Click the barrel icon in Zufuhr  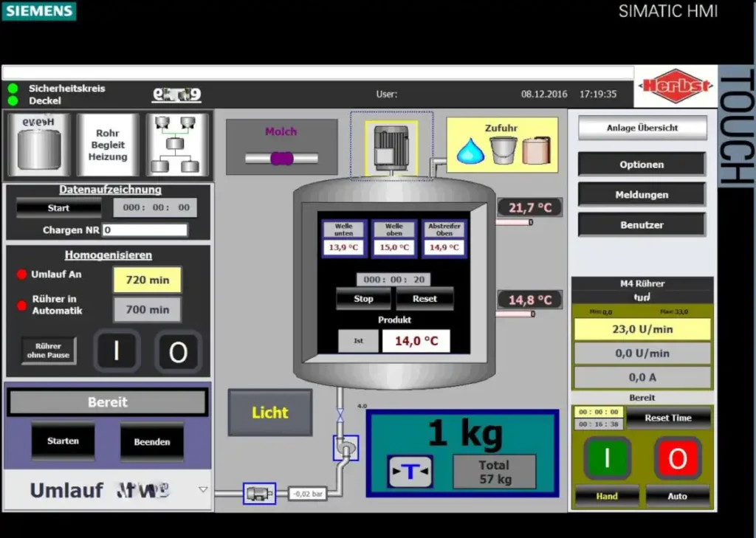(x=536, y=150)
